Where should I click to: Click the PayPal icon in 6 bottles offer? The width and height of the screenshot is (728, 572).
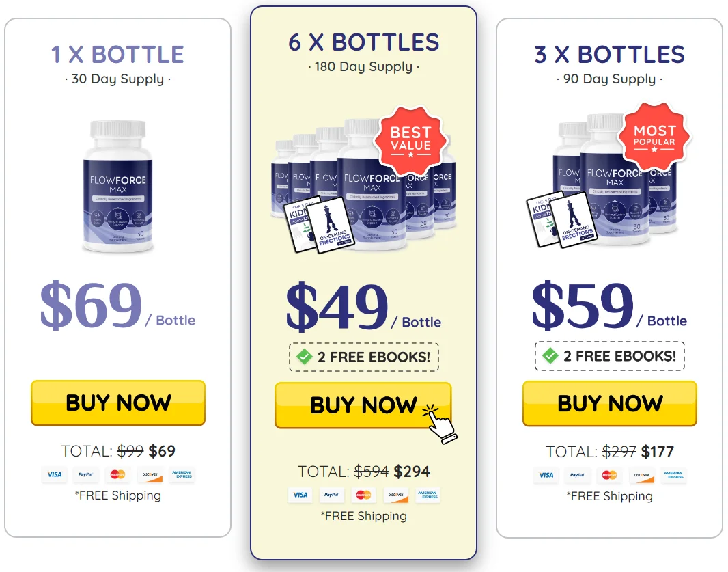tap(331, 495)
